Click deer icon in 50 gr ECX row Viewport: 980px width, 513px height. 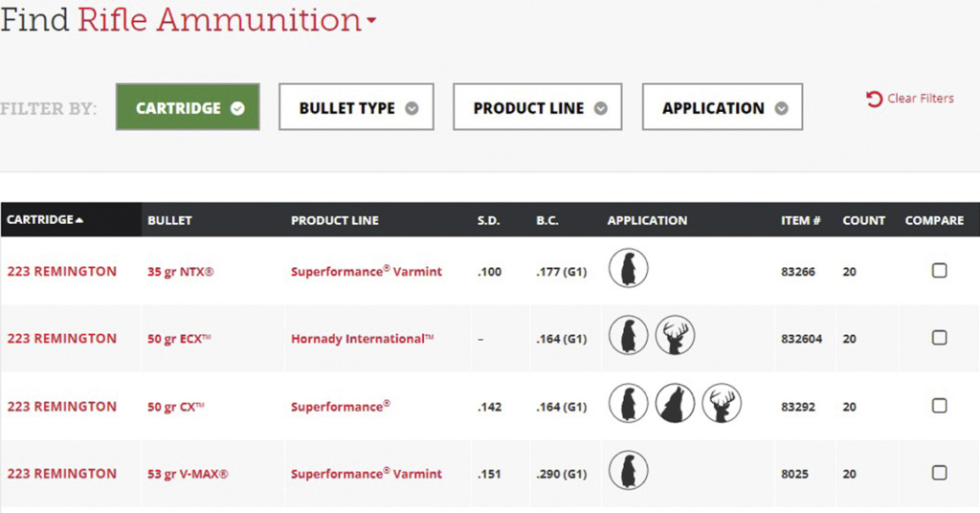coord(675,337)
